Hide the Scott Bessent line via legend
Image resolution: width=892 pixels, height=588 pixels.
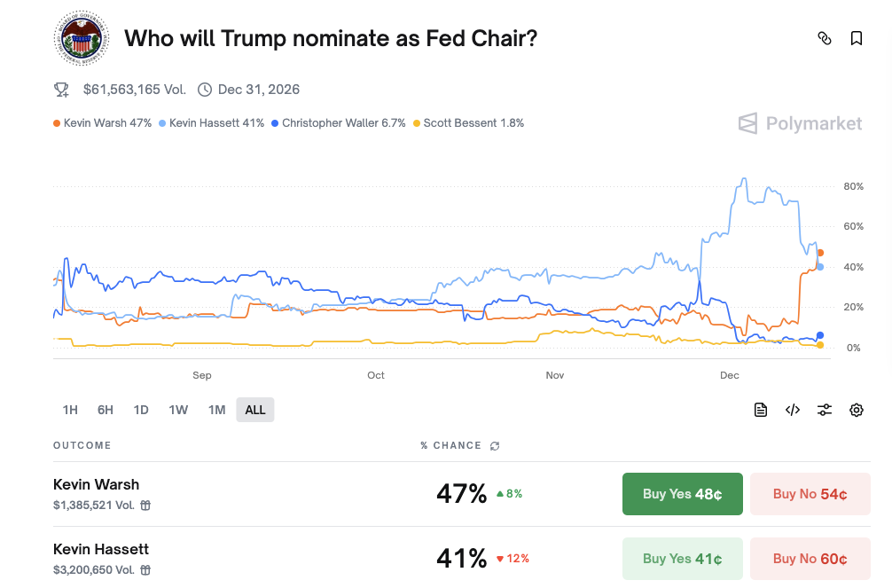468,122
